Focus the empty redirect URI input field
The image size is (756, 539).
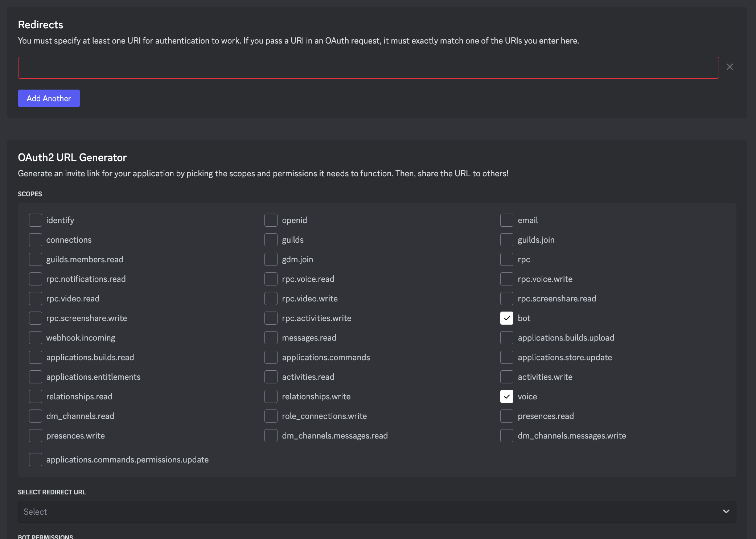point(368,68)
